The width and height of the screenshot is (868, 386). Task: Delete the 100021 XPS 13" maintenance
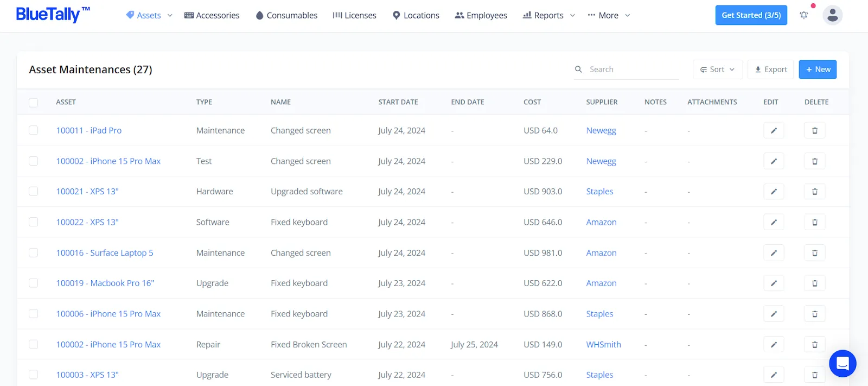[x=814, y=192]
